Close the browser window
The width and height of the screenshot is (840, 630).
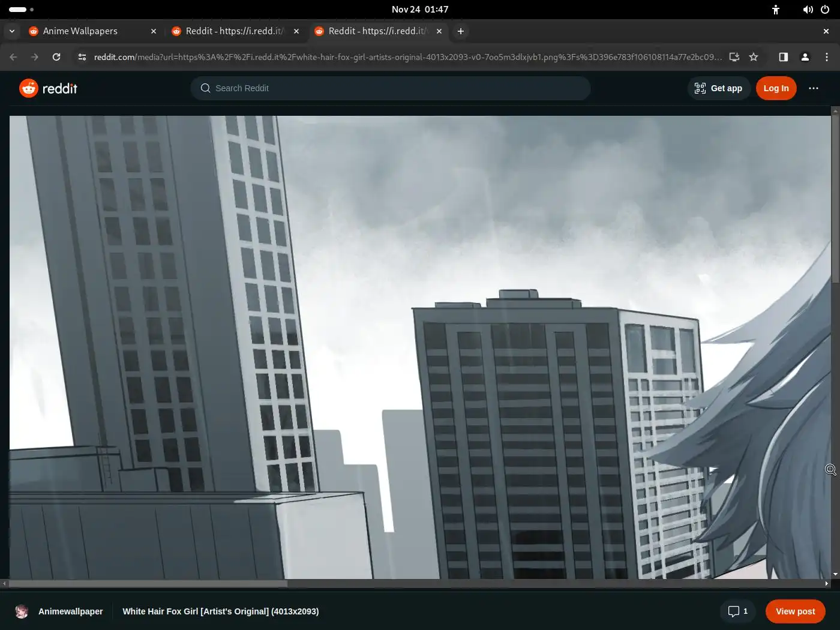coord(826,31)
